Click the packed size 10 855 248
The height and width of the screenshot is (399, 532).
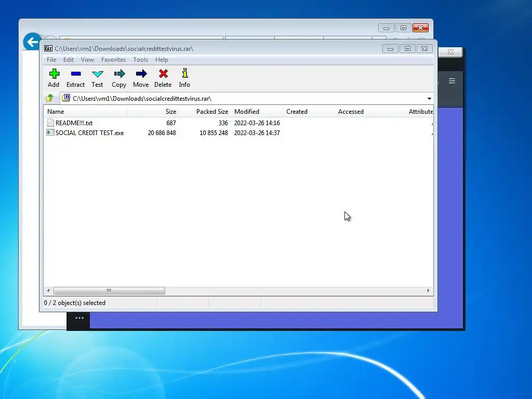214,132
